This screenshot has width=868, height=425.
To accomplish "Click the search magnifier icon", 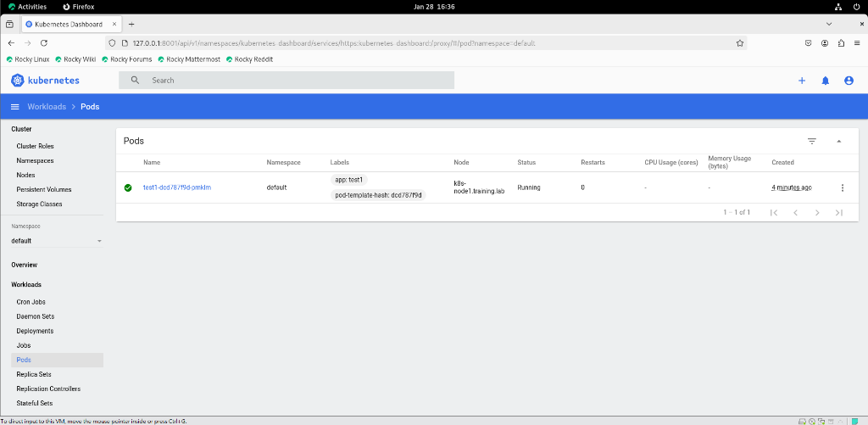I will pos(135,81).
